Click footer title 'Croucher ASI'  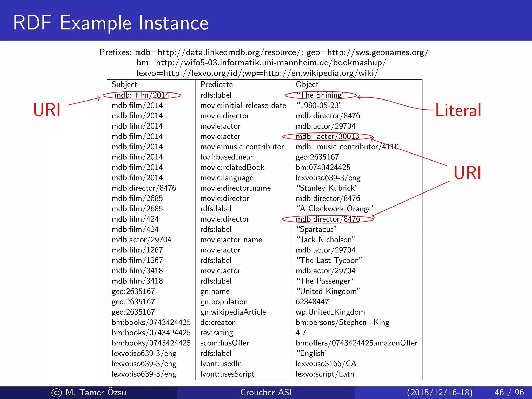[266, 393]
